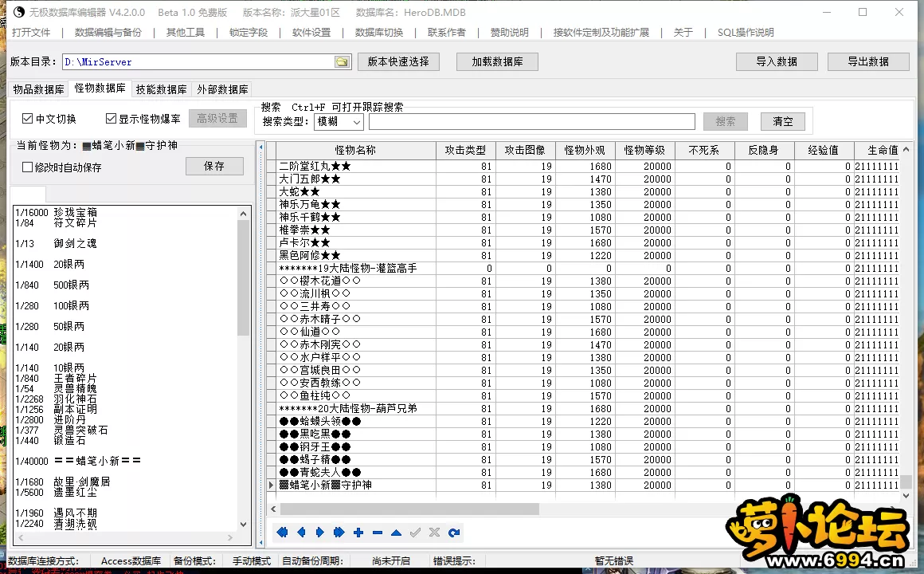Enable 修改时自动保存 checkbox
This screenshot has height=574, width=924.
pyautogui.click(x=27, y=167)
